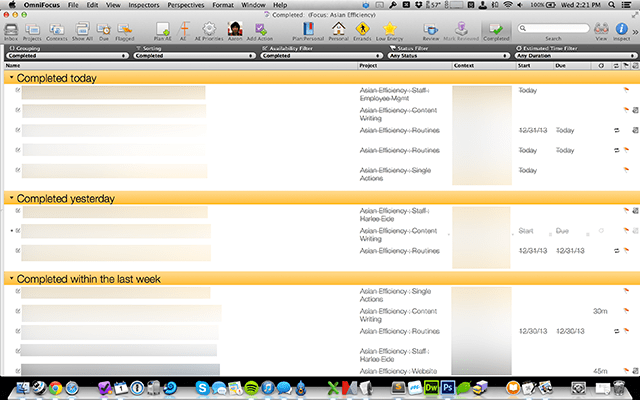Collapse the Completed yesterday group
The height and width of the screenshot is (400, 640).
(x=11, y=198)
